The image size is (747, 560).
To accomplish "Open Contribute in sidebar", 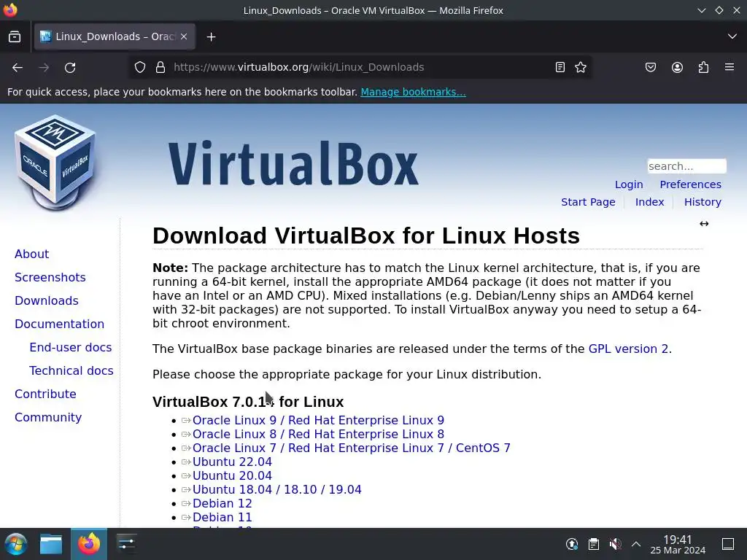I will [x=45, y=394].
